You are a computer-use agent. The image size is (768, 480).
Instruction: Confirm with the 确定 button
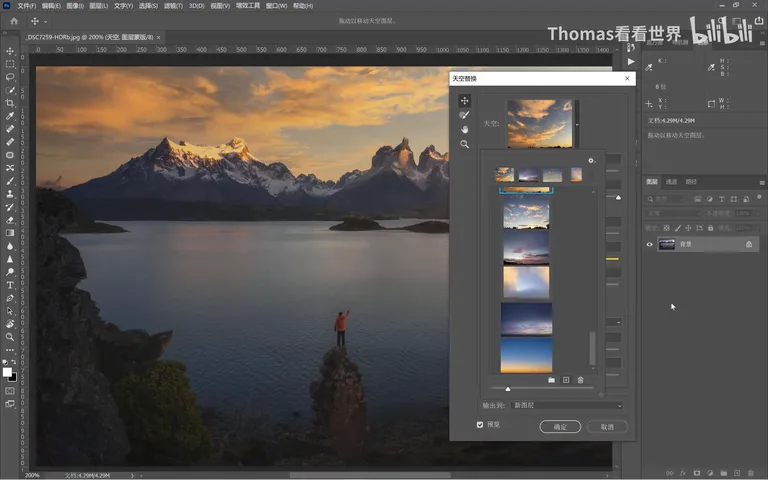560,427
